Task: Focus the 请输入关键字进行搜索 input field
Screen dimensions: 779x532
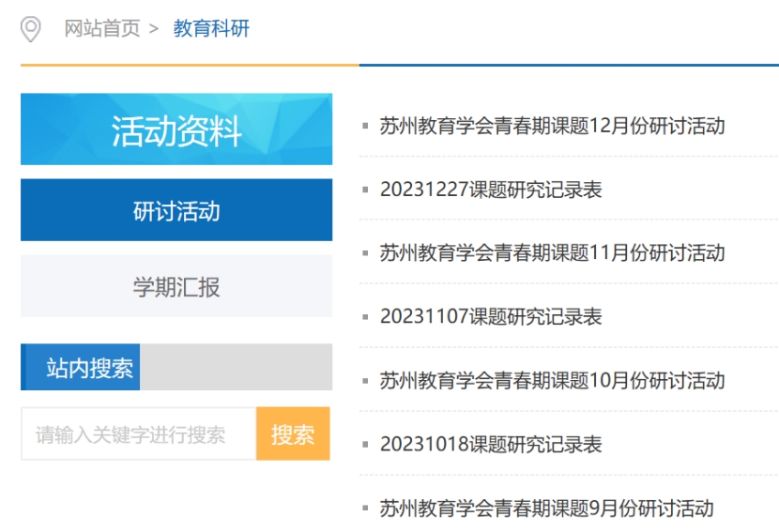Action: [139, 433]
